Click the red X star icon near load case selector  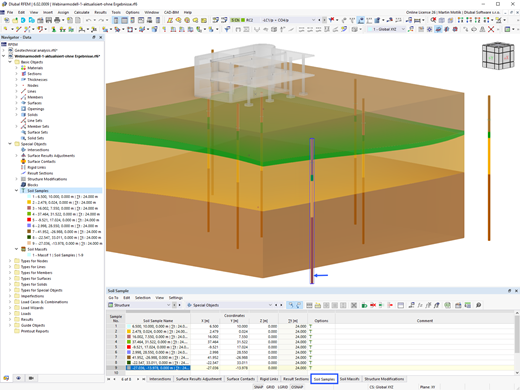pos(332,20)
